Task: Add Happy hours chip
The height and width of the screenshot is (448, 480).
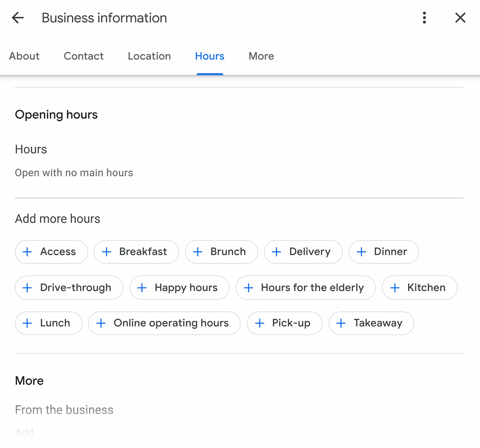Action: 179,288
